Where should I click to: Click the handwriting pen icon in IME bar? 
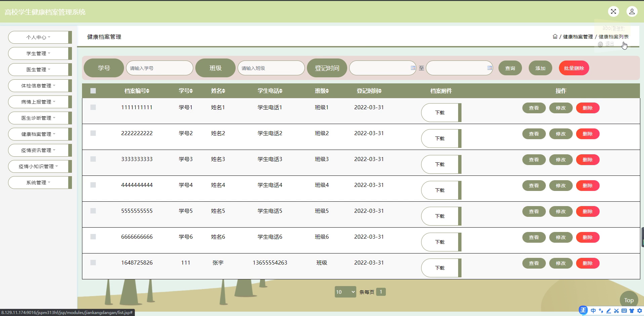point(609,311)
